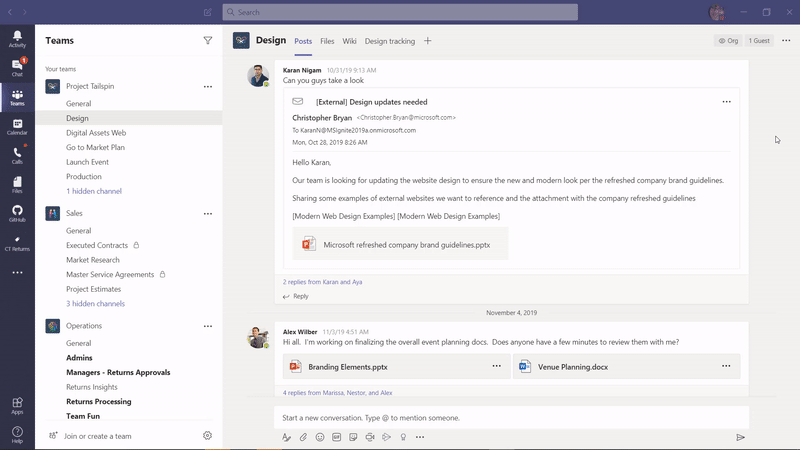Show the 2 replies from Karan and Aya
The image size is (800, 450).
click(322, 282)
